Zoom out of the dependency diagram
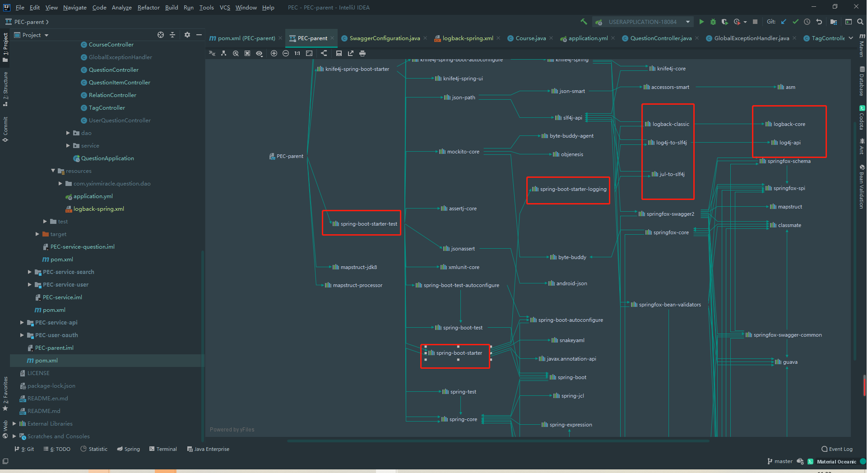 pyautogui.click(x=286, y=53)
